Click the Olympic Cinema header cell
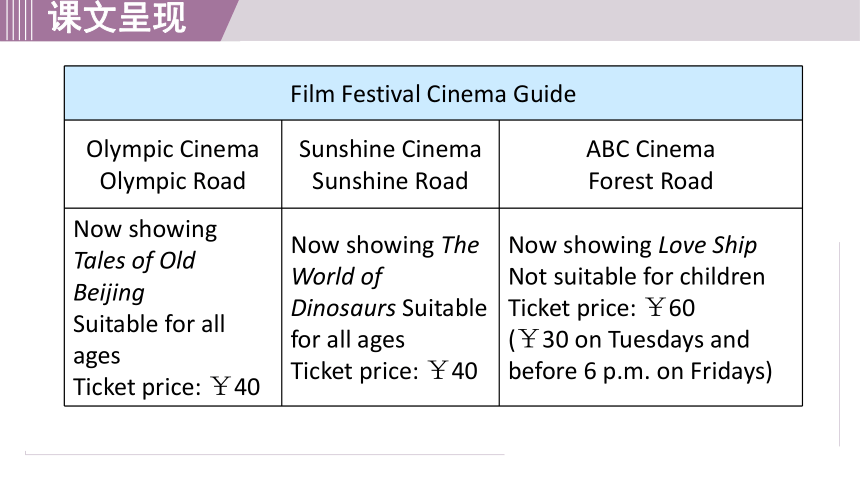Viewport: 860px width, 484px height. [173, 164]
